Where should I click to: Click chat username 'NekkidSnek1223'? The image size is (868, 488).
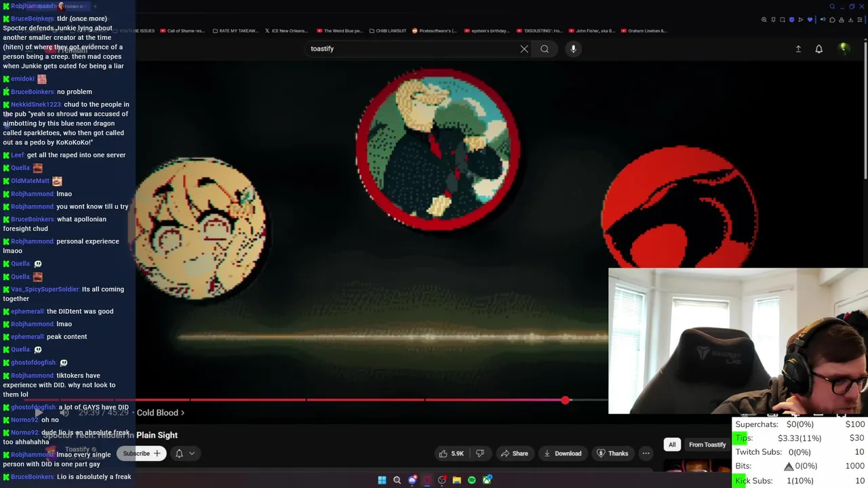click(x=36, y=104)
